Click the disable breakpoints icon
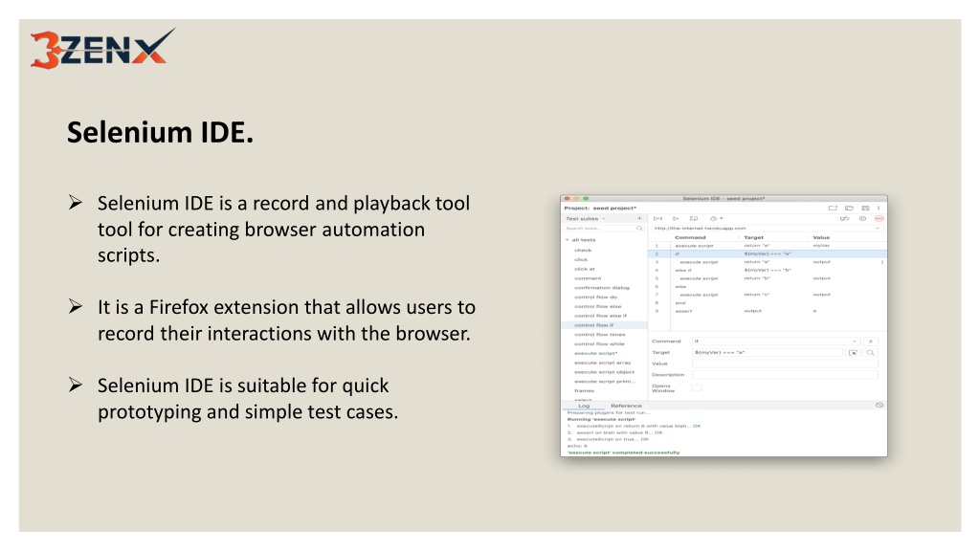The height and width of the screenshot is (551, 980). [x=844, y=219]
